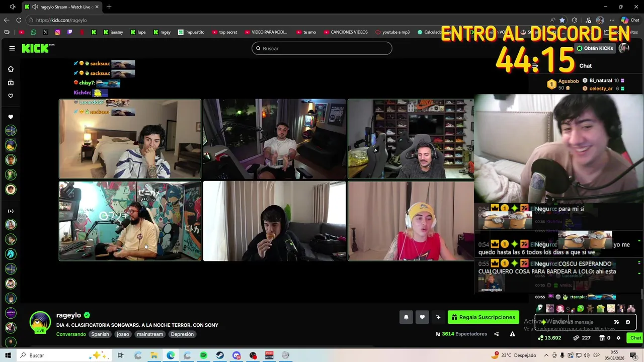This screenshot has width=644, height=362.
Task: Open the emoji picker in chat input
Action: (627, 322)
